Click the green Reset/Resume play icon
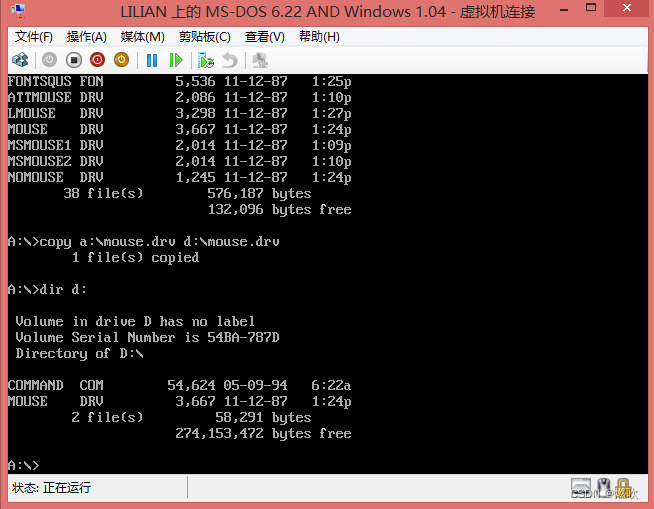This screenshot has width=654, height=509. pos(176,60)
